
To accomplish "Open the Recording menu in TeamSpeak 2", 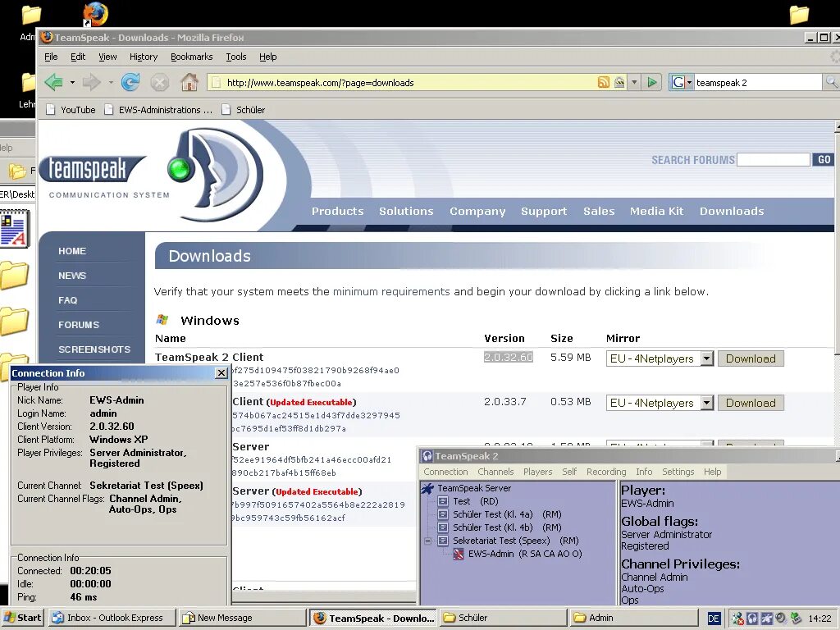I will tap(606, 472).
